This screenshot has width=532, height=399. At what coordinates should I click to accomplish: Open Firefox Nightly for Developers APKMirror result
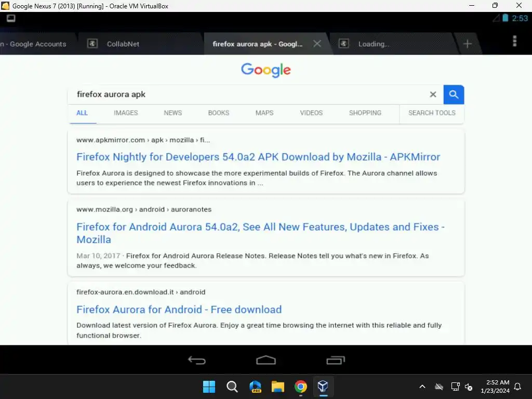point(258,157)
